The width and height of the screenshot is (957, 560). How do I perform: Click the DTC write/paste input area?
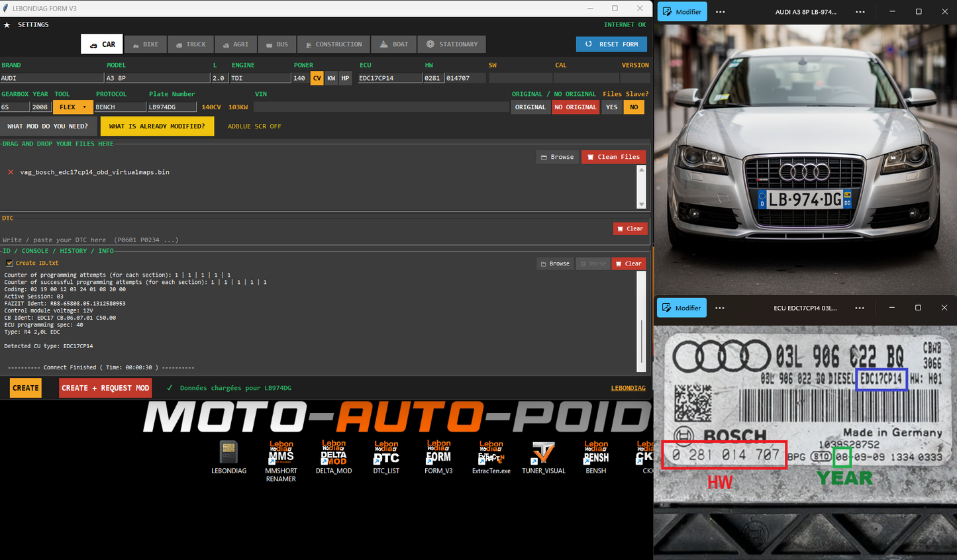305,240
